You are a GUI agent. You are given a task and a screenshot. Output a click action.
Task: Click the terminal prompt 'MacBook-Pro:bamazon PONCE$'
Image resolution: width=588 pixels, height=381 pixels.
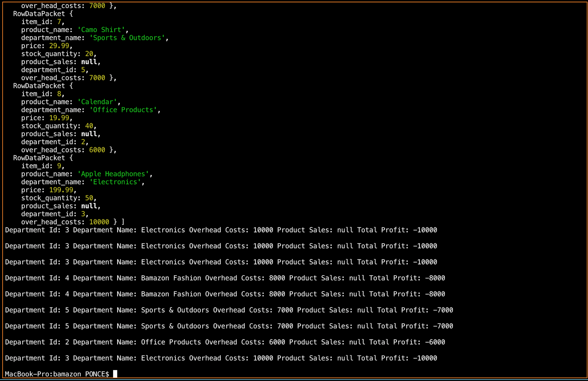tap(57, 374)
